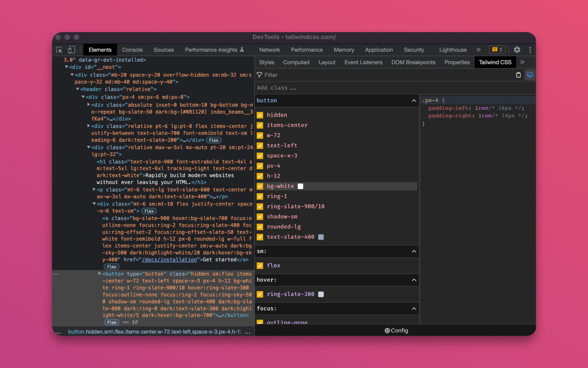Collapse the hover: section
This screenshot has height=368, width=588.
tap(414, 280)
